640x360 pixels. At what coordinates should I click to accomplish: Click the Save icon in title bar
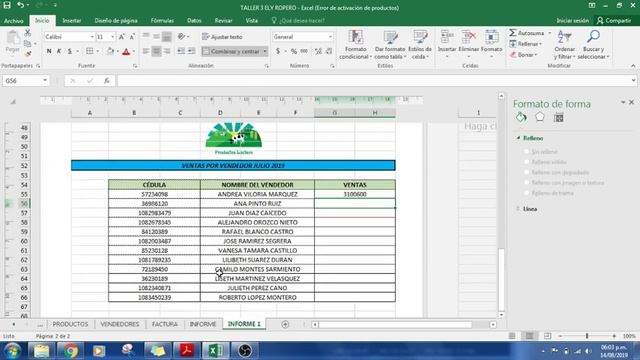pyautogui.click(x=7, y=5)
